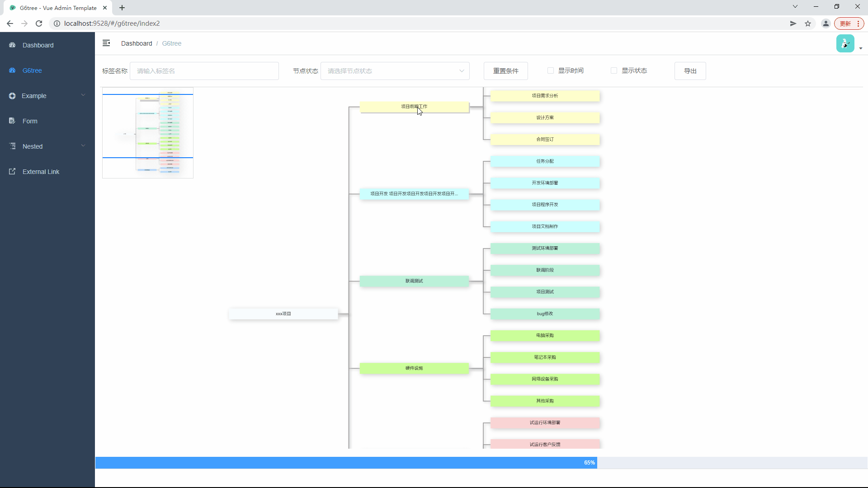Select the 节点状态 dropdown
868x488 pixels.
[395, 71]
